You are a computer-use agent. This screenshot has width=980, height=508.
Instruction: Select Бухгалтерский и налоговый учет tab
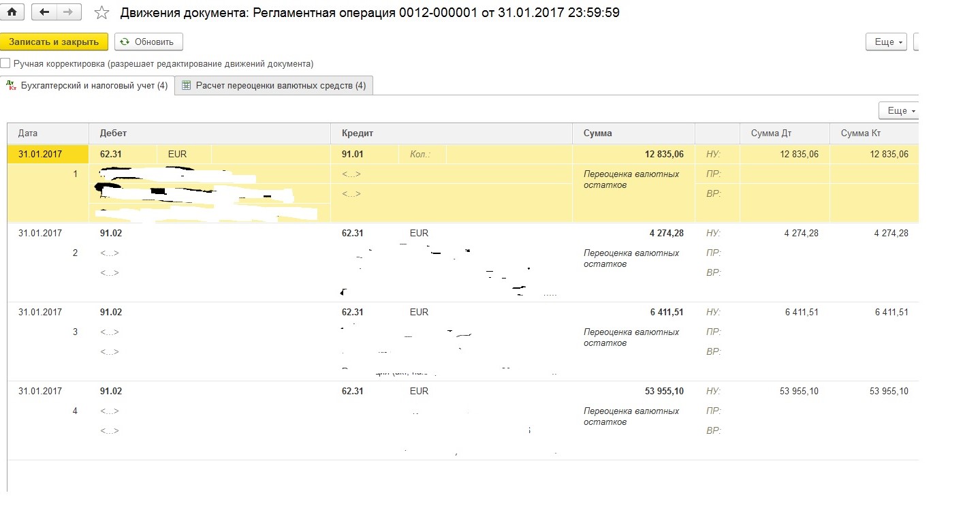(x=94, y=86)
